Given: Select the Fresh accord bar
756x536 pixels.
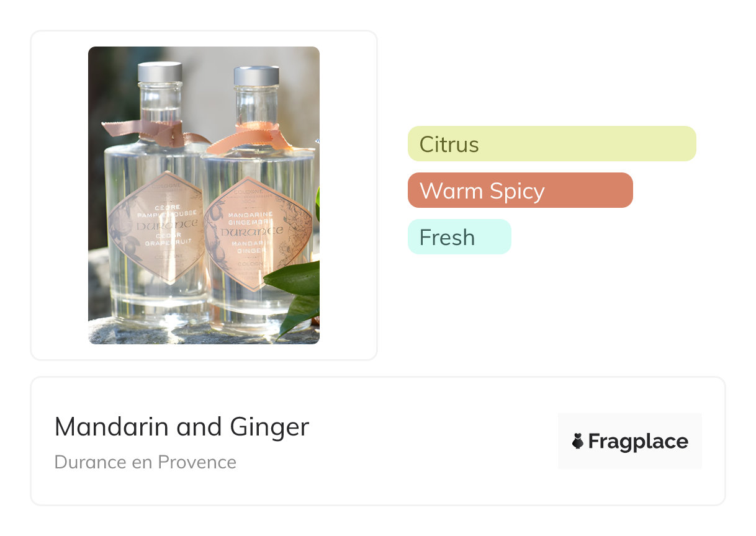Looking at the screenshot, I should click(x=459, y=237).
